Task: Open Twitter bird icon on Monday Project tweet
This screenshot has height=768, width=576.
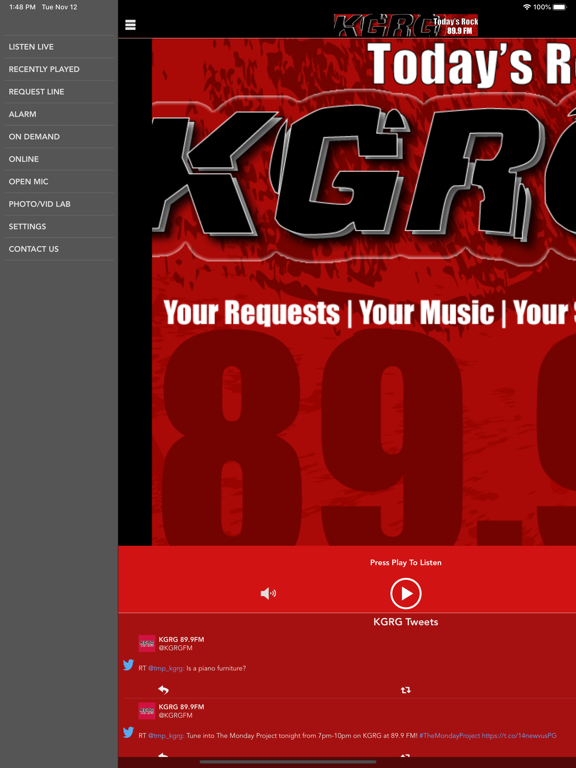Action: (x=128, y=733)
